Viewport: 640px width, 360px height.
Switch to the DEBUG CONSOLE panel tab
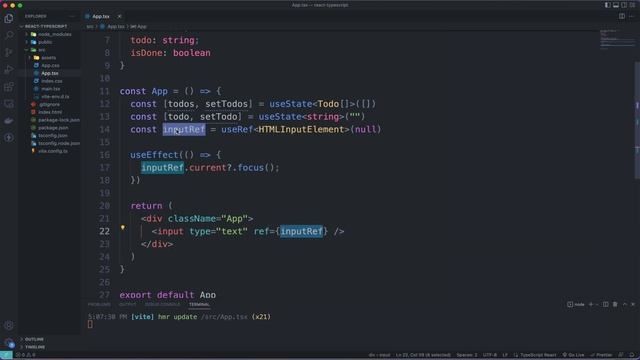[162, 304]
